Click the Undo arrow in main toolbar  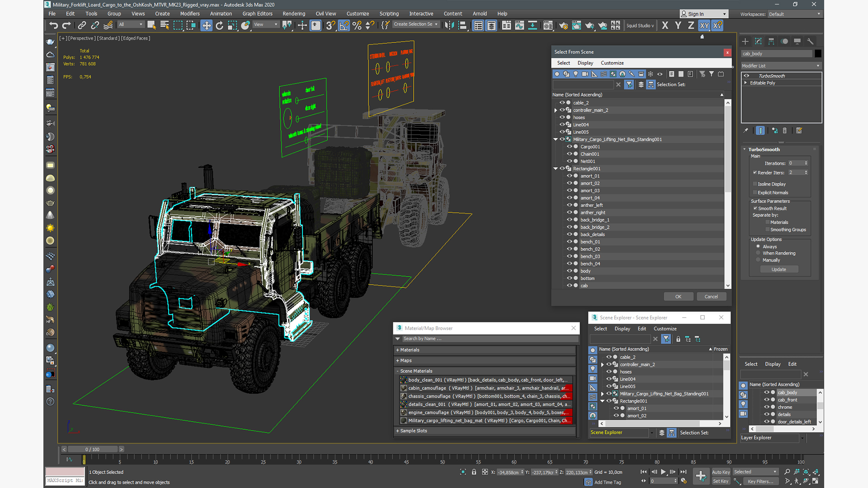[x=53, y=25]
